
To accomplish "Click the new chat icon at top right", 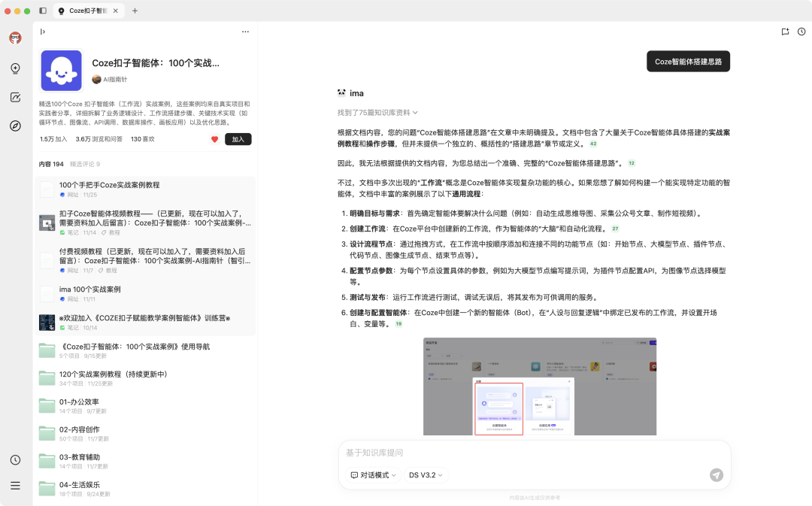I will [785, 32].
